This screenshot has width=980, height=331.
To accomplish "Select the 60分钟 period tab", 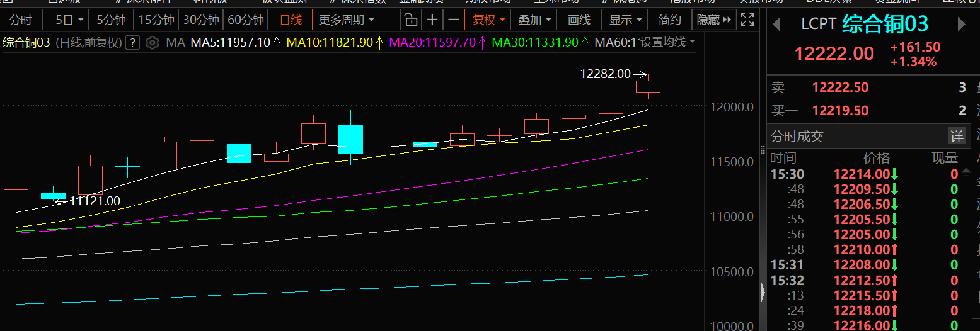I will coord(245,20).
